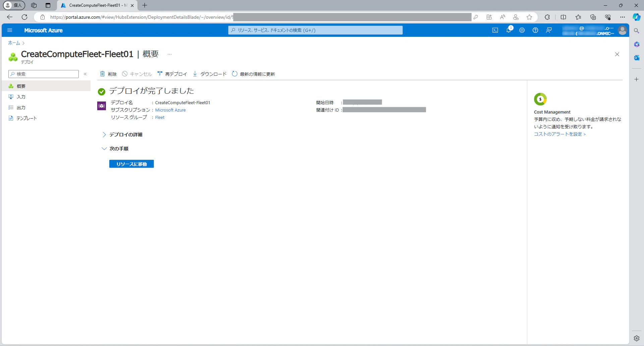Open the help question mark icon

[535, 30]
